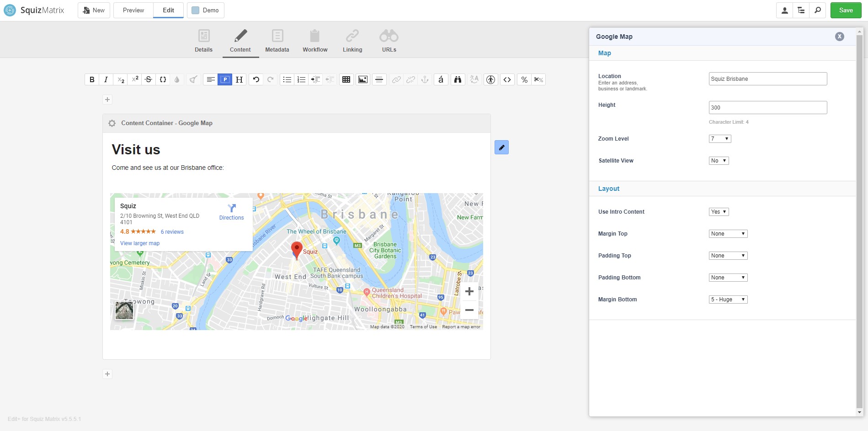Select the Edit mode tab
The width and height of the screenshot is (868, 431).
(169, 11)
